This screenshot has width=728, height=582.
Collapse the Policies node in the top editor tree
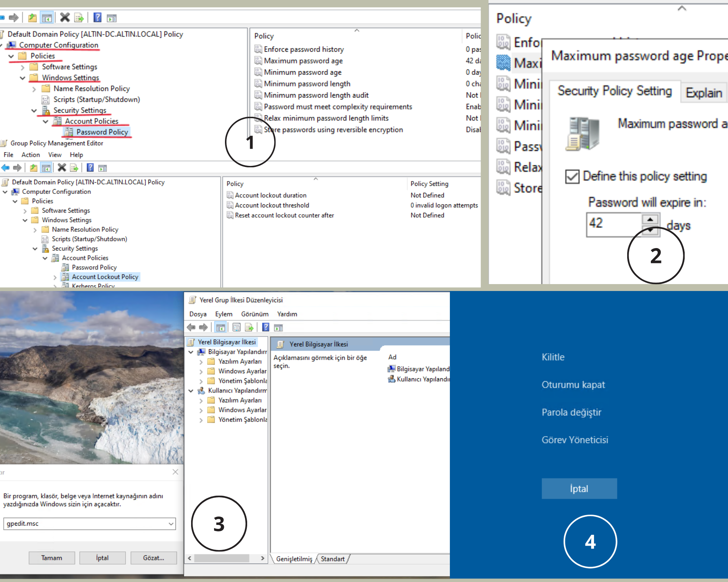click(11, 56)
